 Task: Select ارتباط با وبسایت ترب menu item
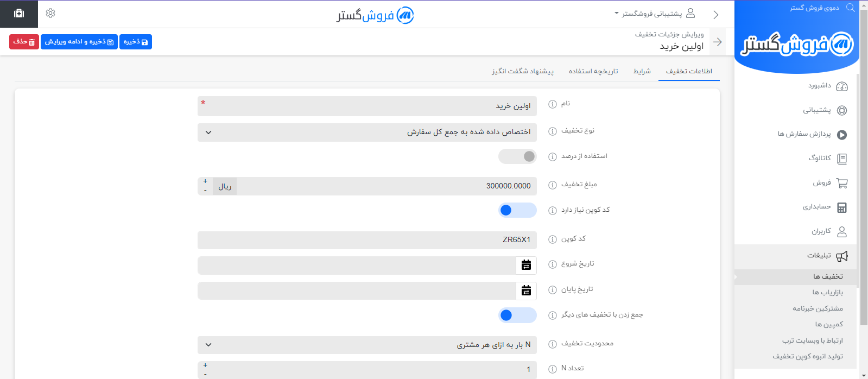pos(812,340)
